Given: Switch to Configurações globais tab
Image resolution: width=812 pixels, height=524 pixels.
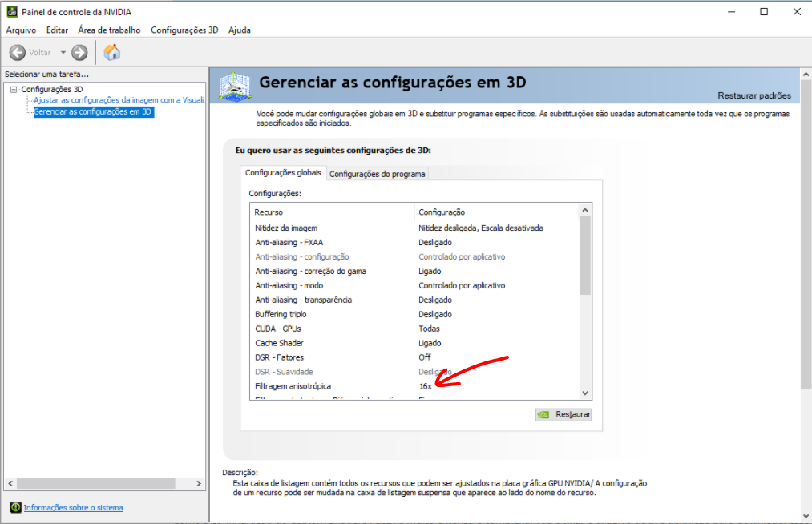Looking at the screenshot, I should click(283, 173).
